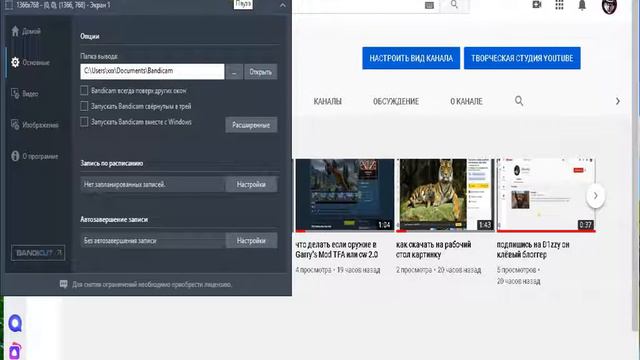This screenshot has height=360, width=640.
Task: Show next videos with the carousel arrow
Action: point(596,196)
